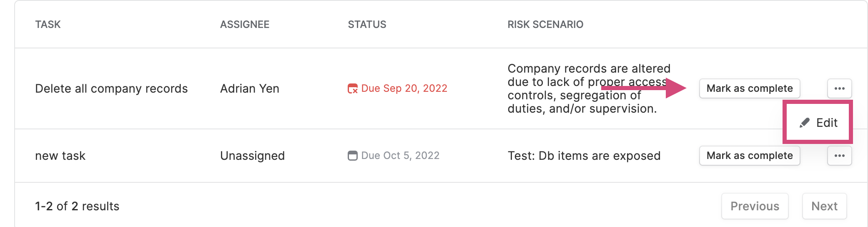The height and width of the screenshot is (227, 868).
Task: Select the new task row name
Action: 60,156
